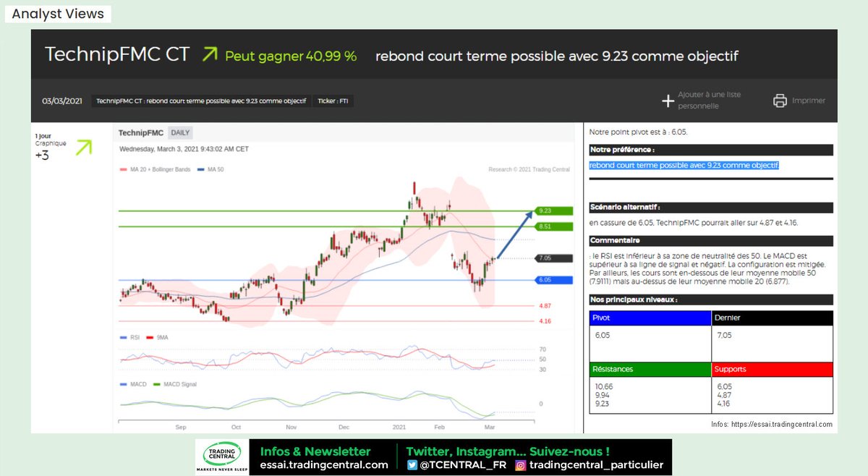Viewport: 868px width, 476px height.
Task: Click the 8.51 green resistance label
Action: (x=554, y=226)
